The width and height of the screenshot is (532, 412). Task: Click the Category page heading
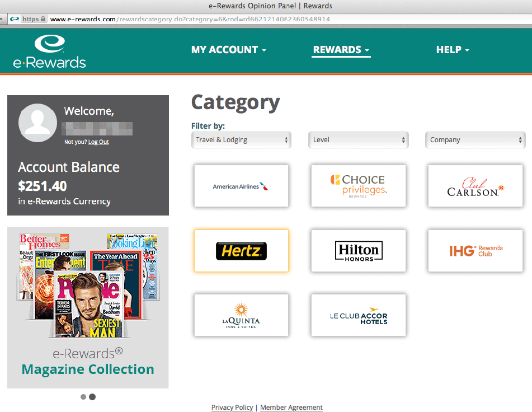click(236, 103)
